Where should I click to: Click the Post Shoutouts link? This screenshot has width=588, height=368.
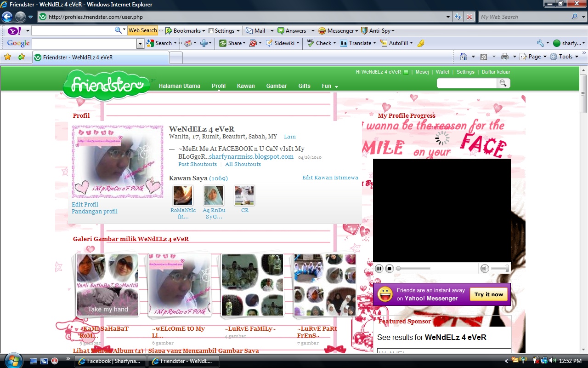198,164
